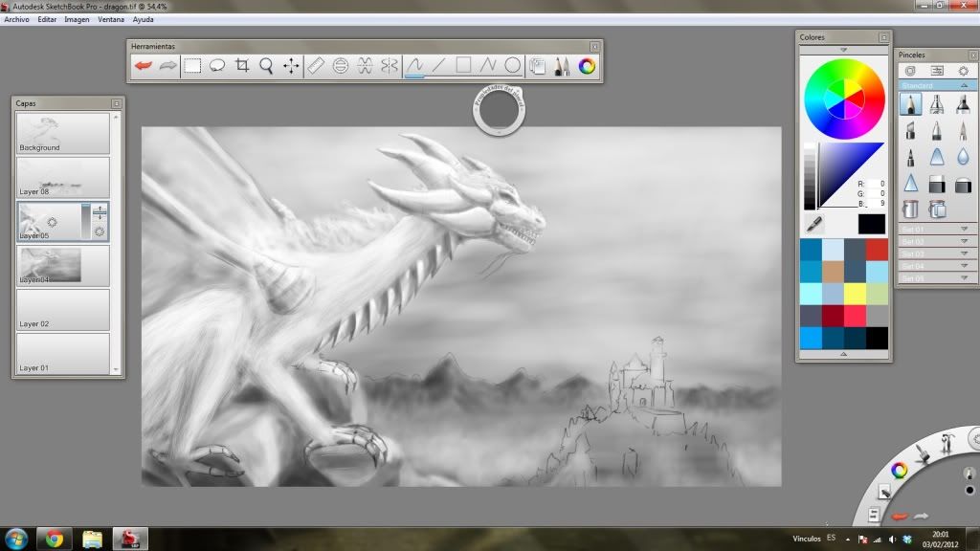The width and height of the screenshot is (980, 551).
Task: Open brush settings sliders icon in Pinceles
Action: click(x=937, y=71)
